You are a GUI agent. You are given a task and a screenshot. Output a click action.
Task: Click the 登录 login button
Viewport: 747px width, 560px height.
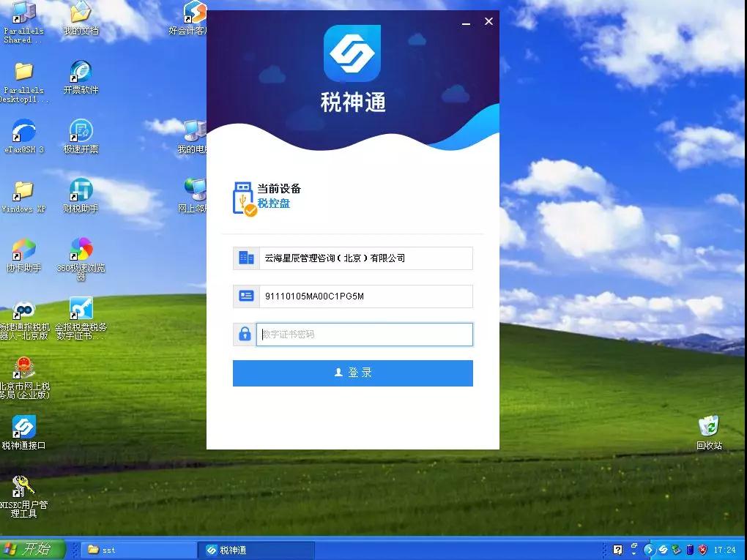point(352,373)
